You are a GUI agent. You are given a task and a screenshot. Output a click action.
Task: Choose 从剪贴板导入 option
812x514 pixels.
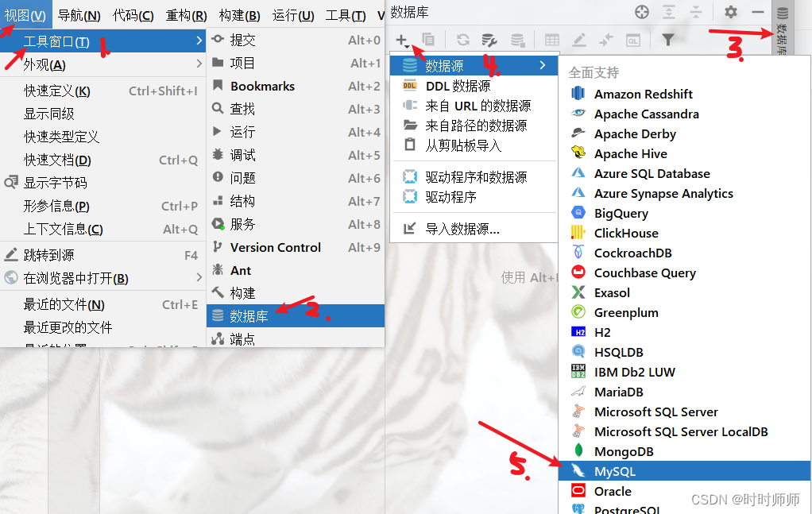tap(474, 145)
